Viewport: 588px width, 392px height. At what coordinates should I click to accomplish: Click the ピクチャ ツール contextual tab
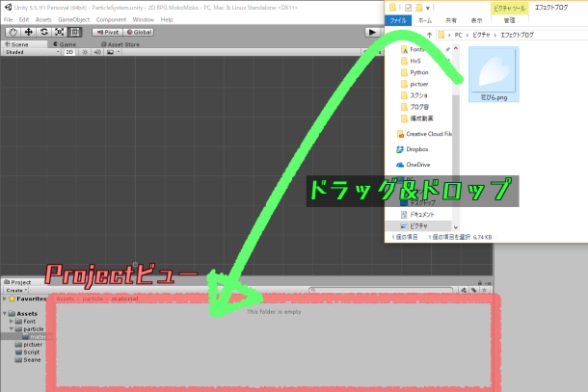(x=509, y=9)
